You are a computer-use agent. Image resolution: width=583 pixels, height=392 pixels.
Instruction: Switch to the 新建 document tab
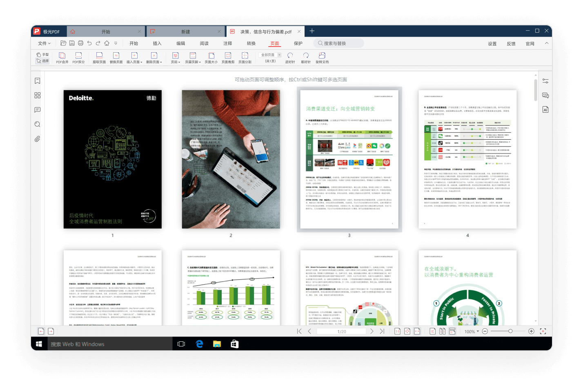point(186,31)
